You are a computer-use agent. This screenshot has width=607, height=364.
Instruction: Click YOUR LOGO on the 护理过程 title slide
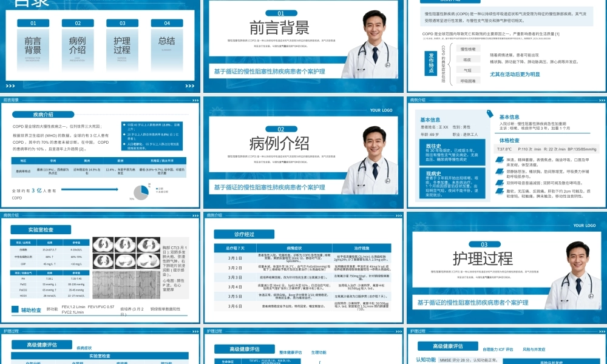585,226
